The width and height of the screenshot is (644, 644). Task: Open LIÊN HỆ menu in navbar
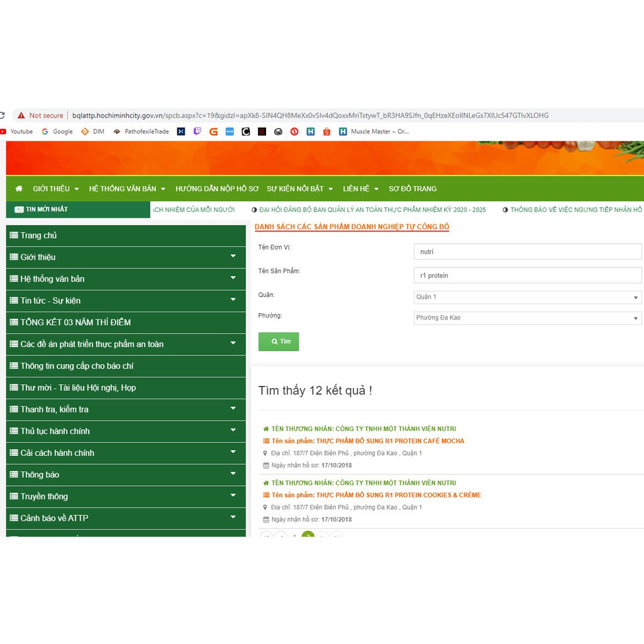pyautogui.click(x=360, y=189)
